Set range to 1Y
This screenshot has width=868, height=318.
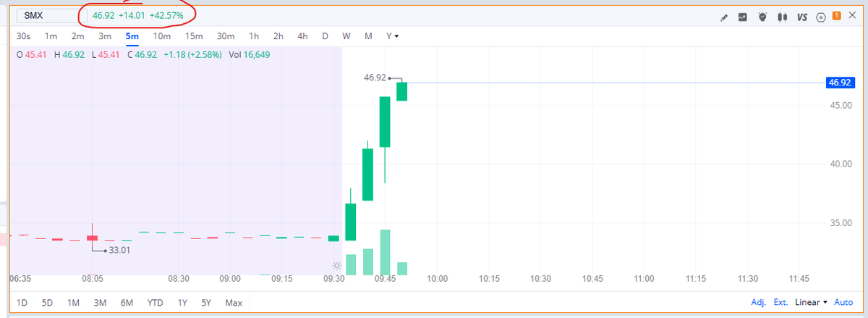tap(183, 303)
